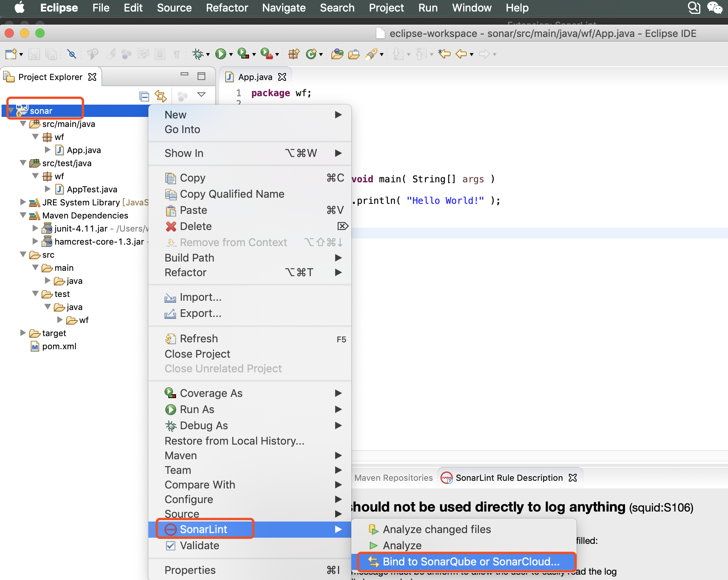Open Spotlight search in the macOS menu bar
The height and width of the screenshot is (580, 728).
tap(694, 8)
